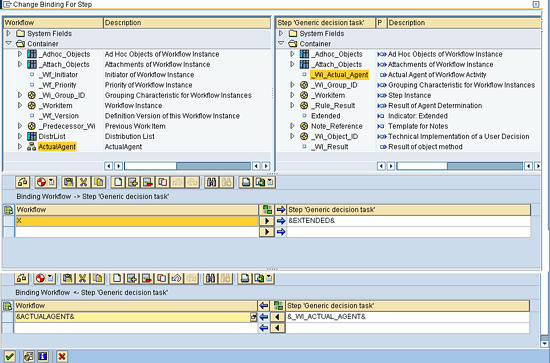Click Cut scissors in Workflow <- Step toolbar
Viewport: 550px width, 363px height.
pos(82,278)
